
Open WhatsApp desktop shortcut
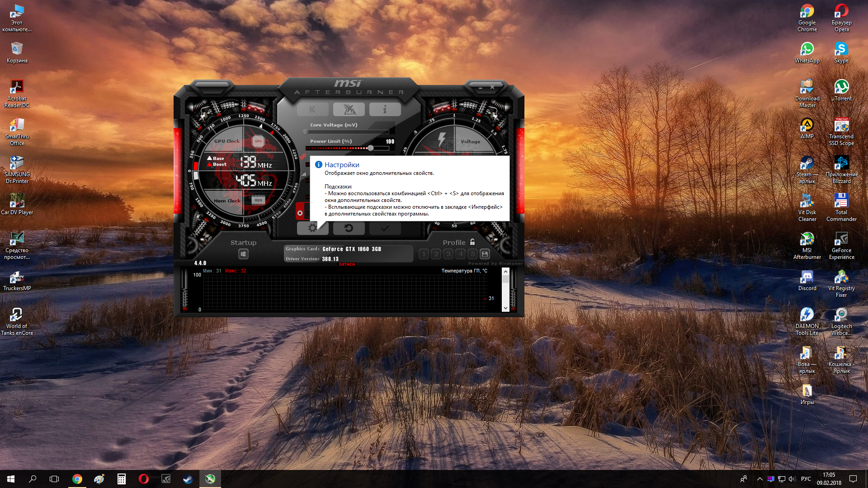(x=807, y=52)
